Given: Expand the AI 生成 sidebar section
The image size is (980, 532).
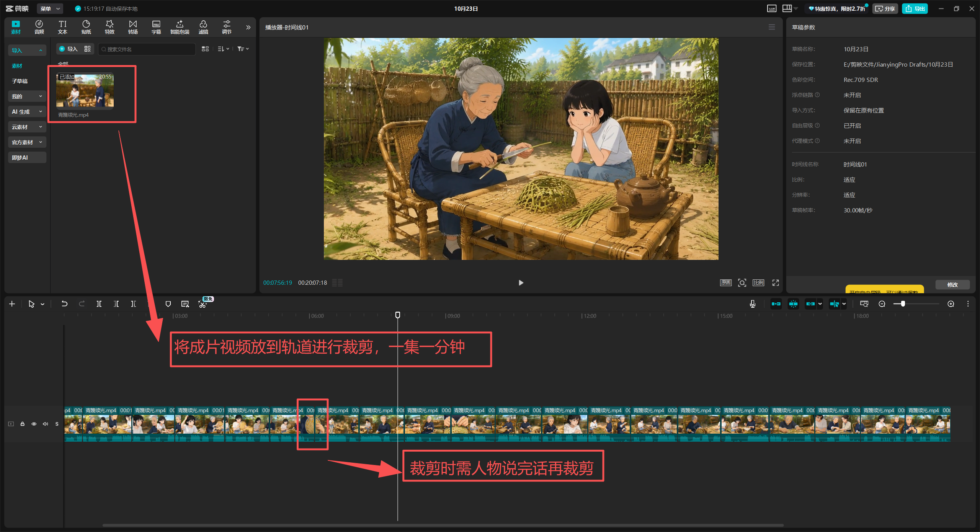Looking at the screenshot, I should 27,112.
